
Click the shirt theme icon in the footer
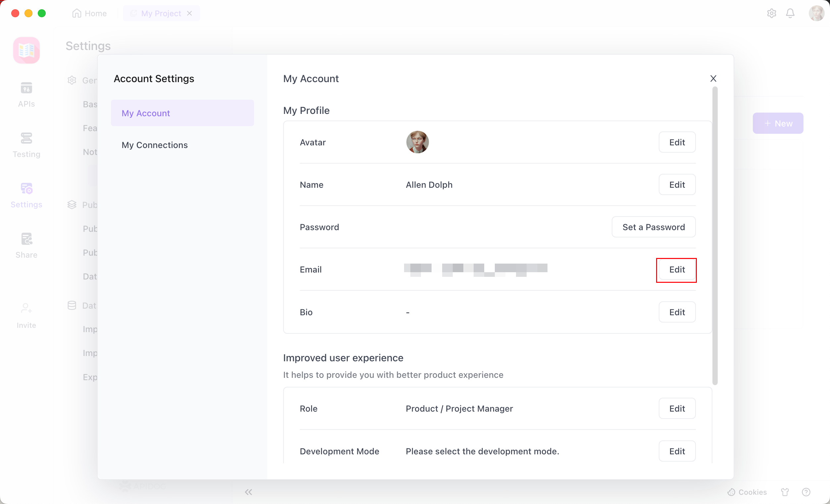tap(785, 492)
